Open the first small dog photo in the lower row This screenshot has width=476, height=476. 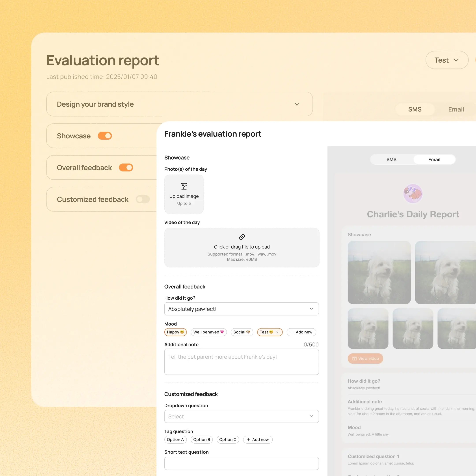pos(368,329)
